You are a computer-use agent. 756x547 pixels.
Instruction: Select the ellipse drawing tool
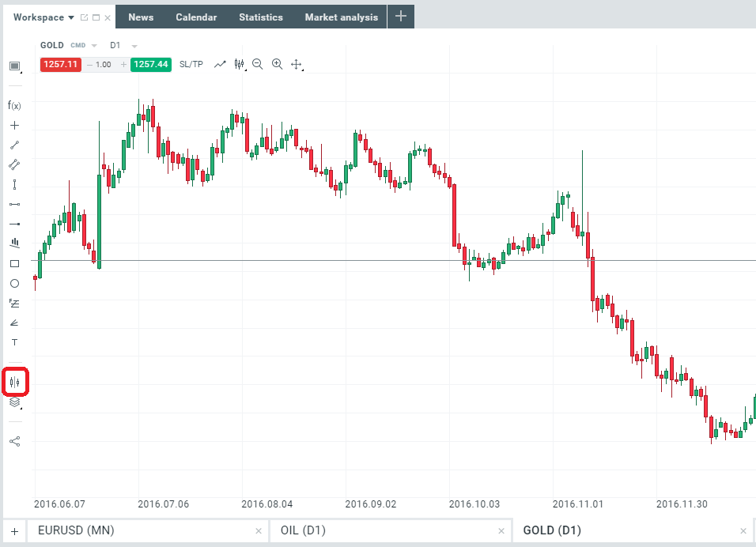[x=14, y=283]
